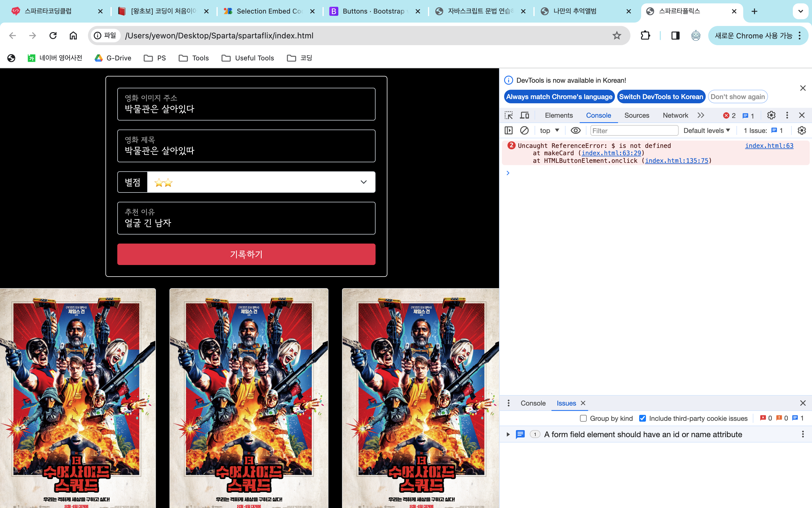
Task: Uncheck Include third-party cookie issues
Action: [642, 418]
